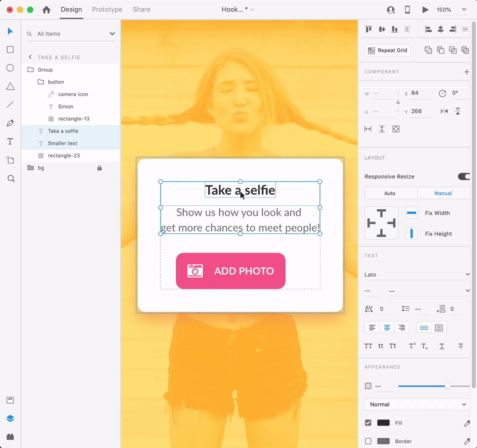477x448 pixels.
Task: Select Auto responsive resize mode
Action: pyautogui.click(x=391, y=193)
